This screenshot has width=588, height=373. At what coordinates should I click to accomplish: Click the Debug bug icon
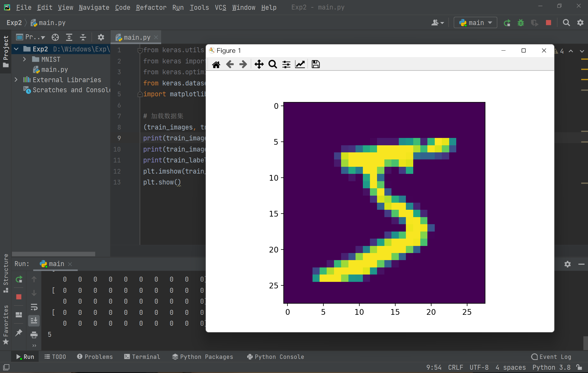coord(521,23)
